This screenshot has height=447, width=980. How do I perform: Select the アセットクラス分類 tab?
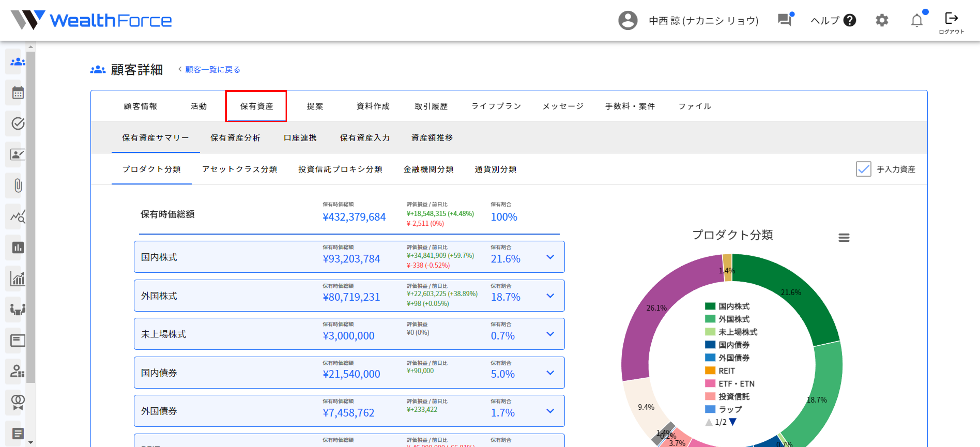[239, 169]
